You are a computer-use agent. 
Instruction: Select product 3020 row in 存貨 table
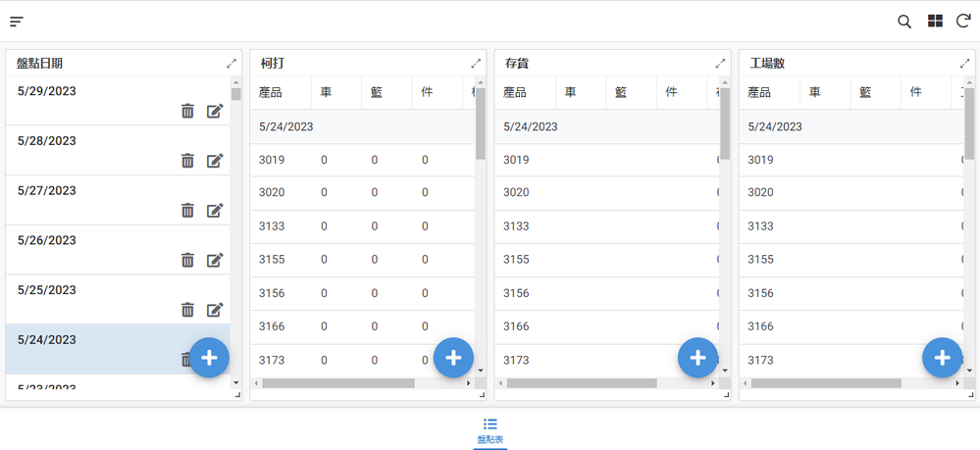[607, 192]
